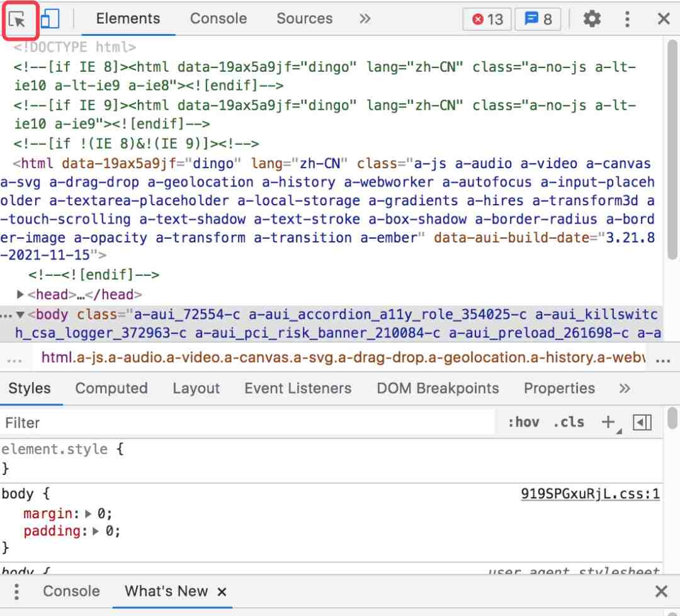The image size is (680, 616).
Task: Close the What's New tab
Action: click(x=222, y=591)
